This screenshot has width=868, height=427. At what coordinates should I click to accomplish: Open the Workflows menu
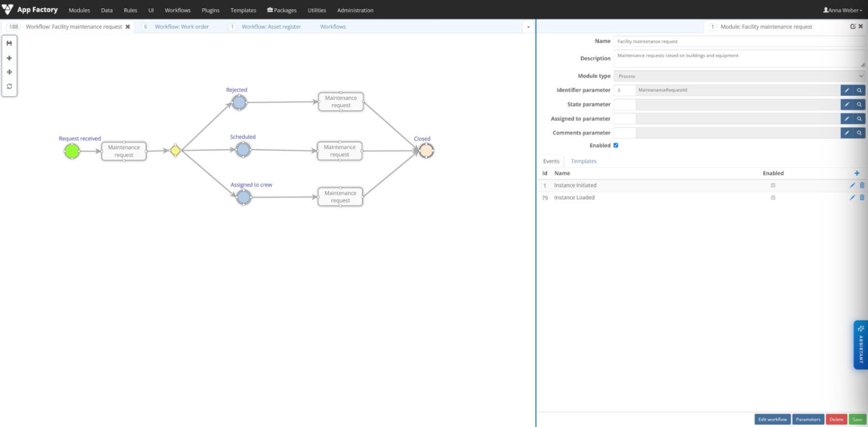tap(178, 11)
